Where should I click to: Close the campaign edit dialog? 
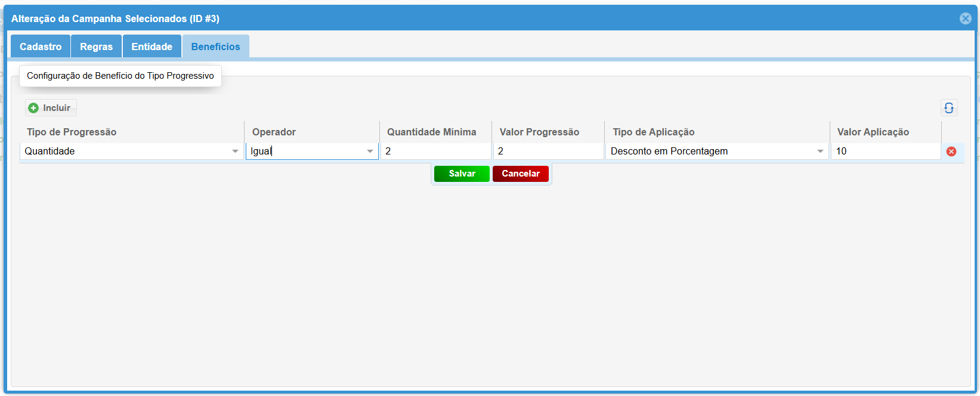[x=965, y=18]
